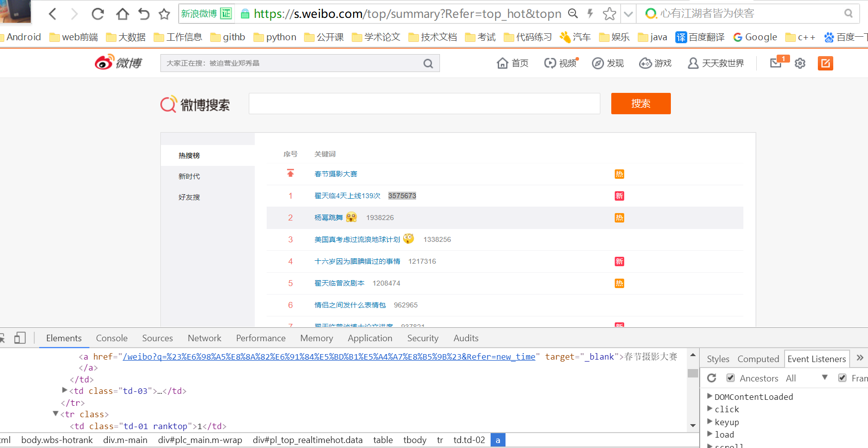
Task: Click the pinned-top red arrow icon
Action: (290, 173)
